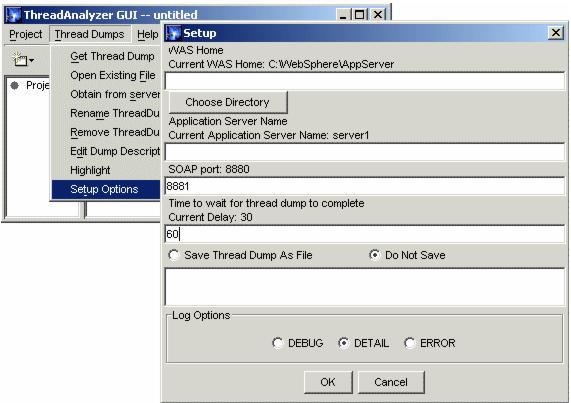Click the Setup dialog title icon
This screenshot has width=571, height=403.
click(173, 33)
